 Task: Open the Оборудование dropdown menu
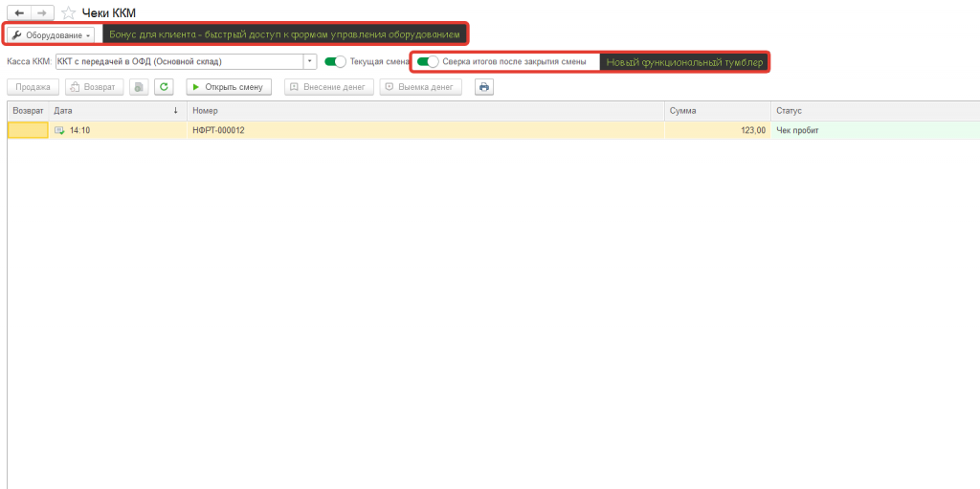[52, 35]
